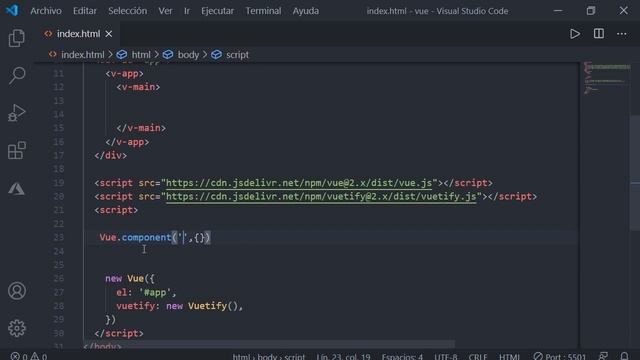Click the empty <script> tag on line 21
The width and height of the screenshot is (640, 360).
[x=116, y=210]
